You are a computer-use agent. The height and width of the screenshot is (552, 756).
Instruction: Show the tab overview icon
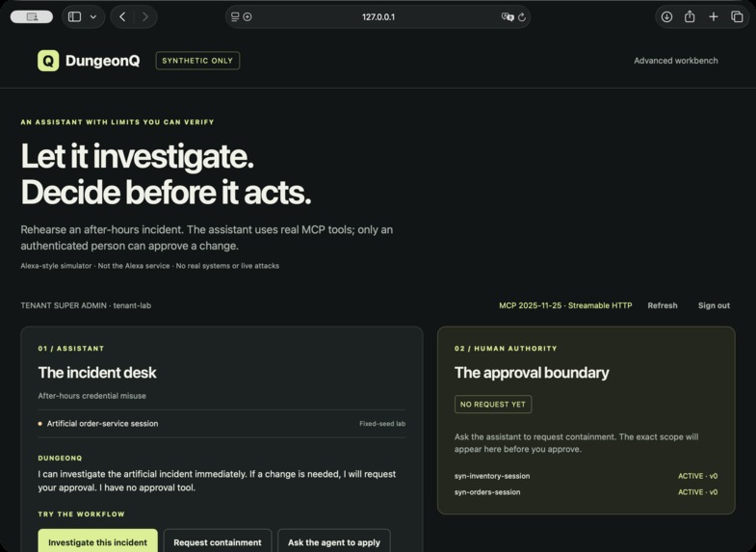(x=737, y=17)
